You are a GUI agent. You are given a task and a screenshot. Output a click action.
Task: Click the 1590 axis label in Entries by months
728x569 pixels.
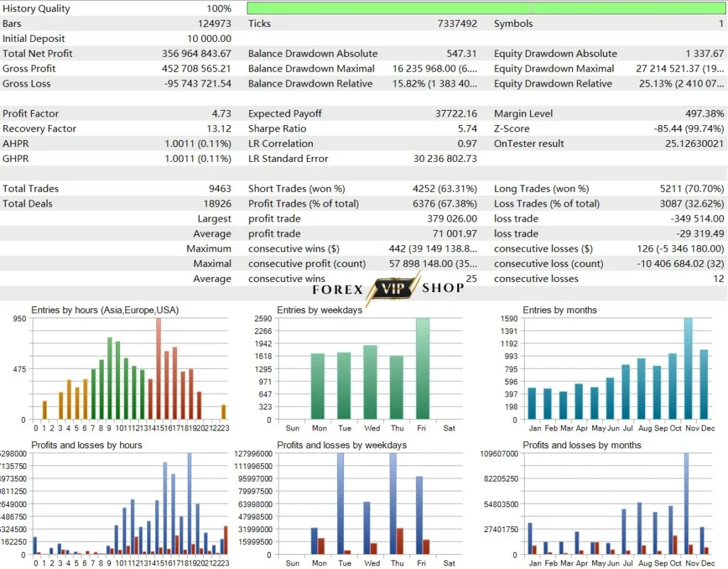509,318
